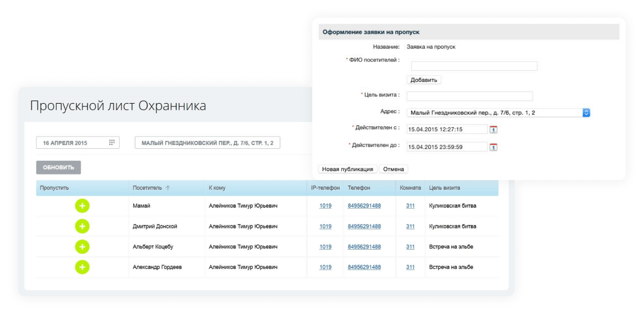The width and height of the screenshot is (644, 315).
Task: Click grid icon in 16 апреля 2015 date field
Action: tap(112, 143)
